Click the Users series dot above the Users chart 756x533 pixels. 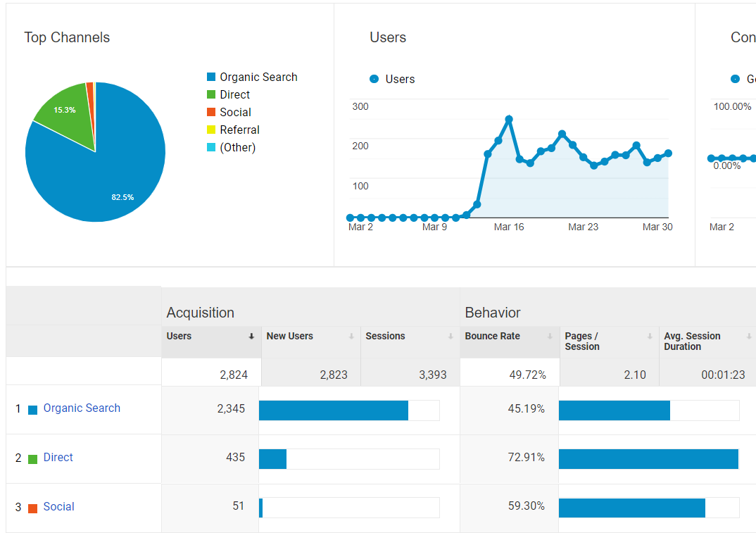point(374,79)
